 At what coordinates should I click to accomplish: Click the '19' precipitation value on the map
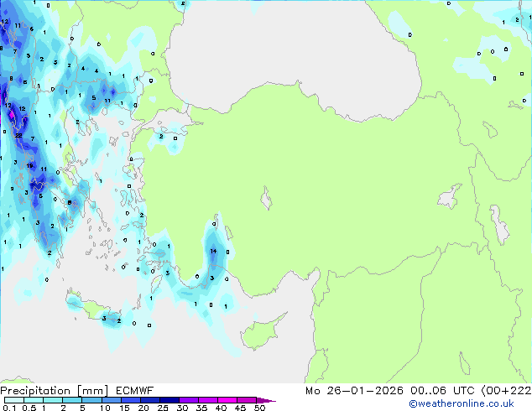pos(29,166)
